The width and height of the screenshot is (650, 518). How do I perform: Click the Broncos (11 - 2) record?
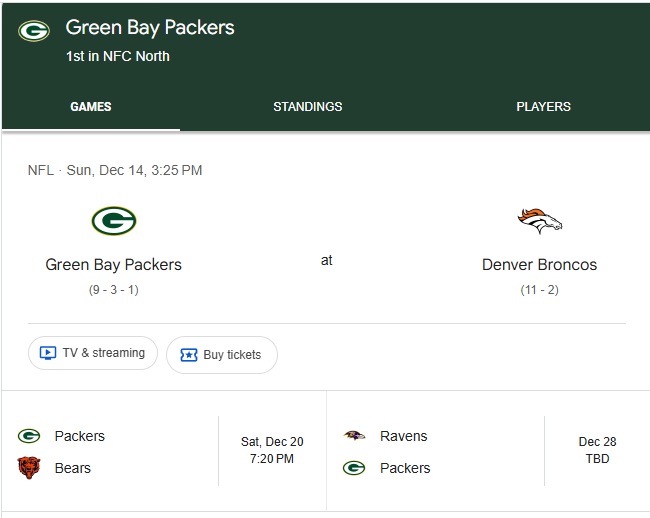(539, 290)
